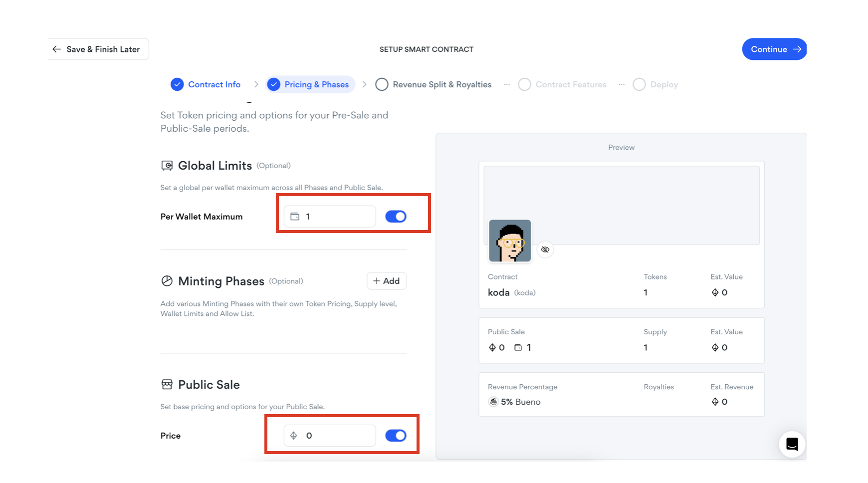The height and width of the screenshot is (483, 868).
Task: Click Add to create a Minting Phase
Action: pyautogui.click(x=387, y=281)
